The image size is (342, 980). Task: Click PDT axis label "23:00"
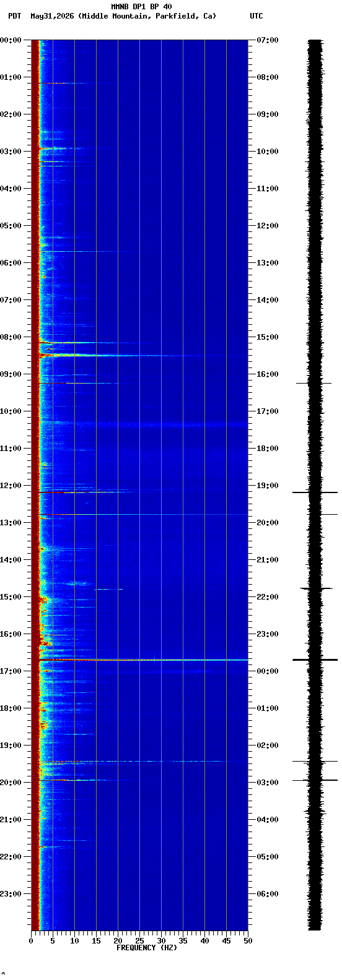(11, 894)
